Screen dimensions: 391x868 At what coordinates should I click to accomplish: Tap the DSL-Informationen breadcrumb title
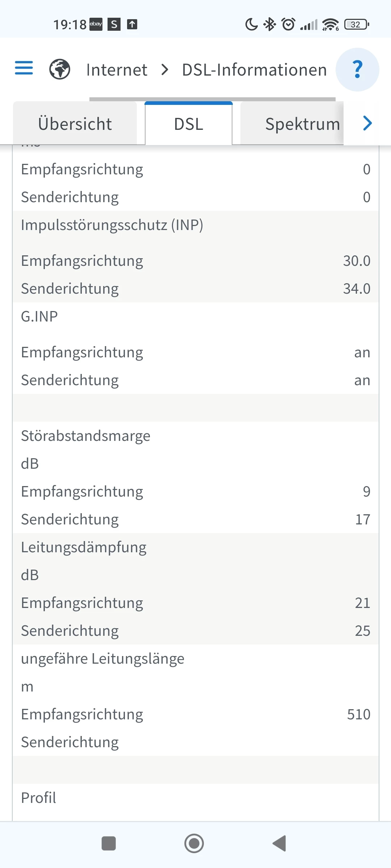pos(255,69)
